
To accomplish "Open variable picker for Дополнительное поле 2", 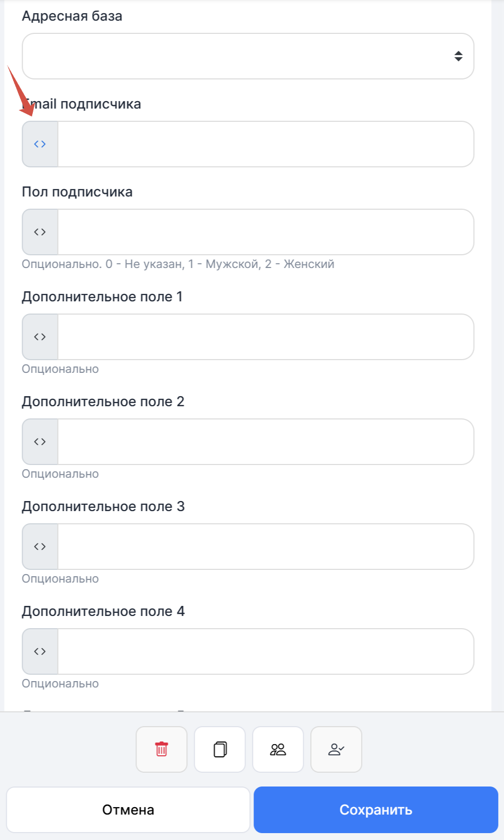I will pos(40,442).
